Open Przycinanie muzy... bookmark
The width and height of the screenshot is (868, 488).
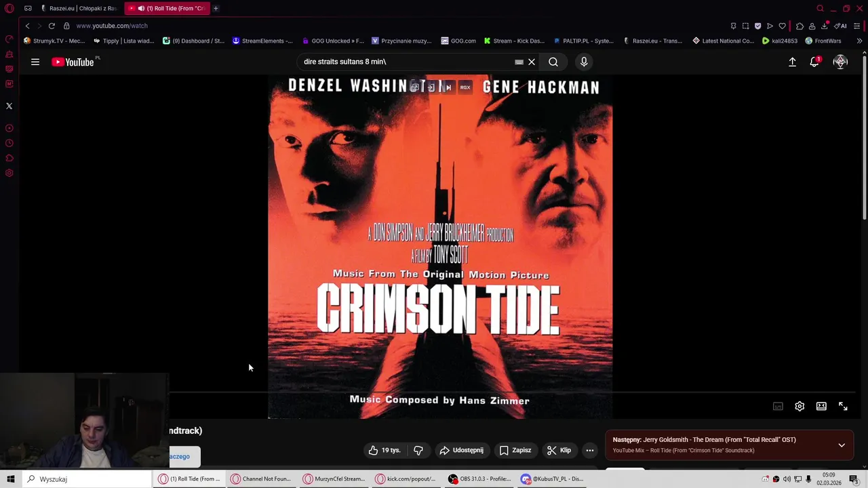[401, 41]
